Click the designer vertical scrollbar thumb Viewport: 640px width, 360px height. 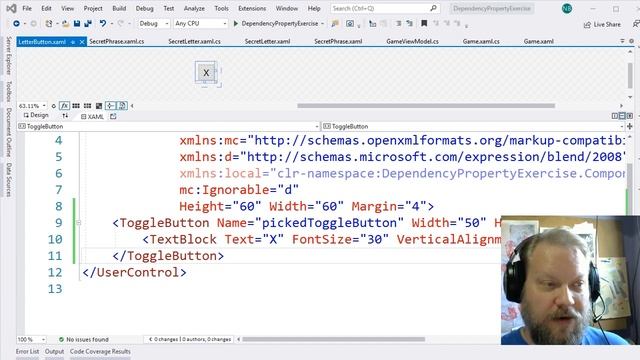coord(630,75)
